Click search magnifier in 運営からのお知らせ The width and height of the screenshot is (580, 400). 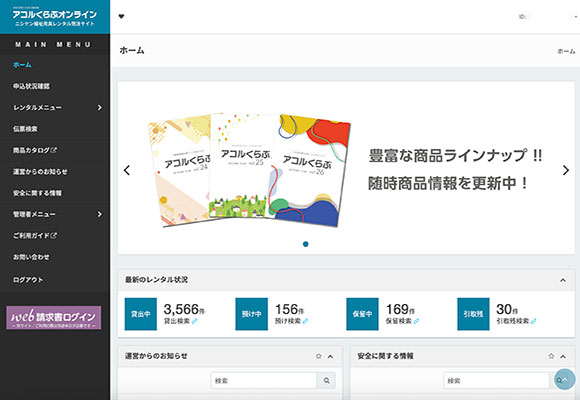[327, 380]
